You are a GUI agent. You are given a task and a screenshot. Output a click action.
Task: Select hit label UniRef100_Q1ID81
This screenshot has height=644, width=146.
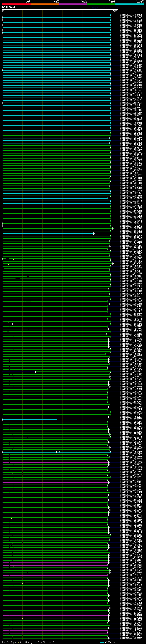click(131, 610)
